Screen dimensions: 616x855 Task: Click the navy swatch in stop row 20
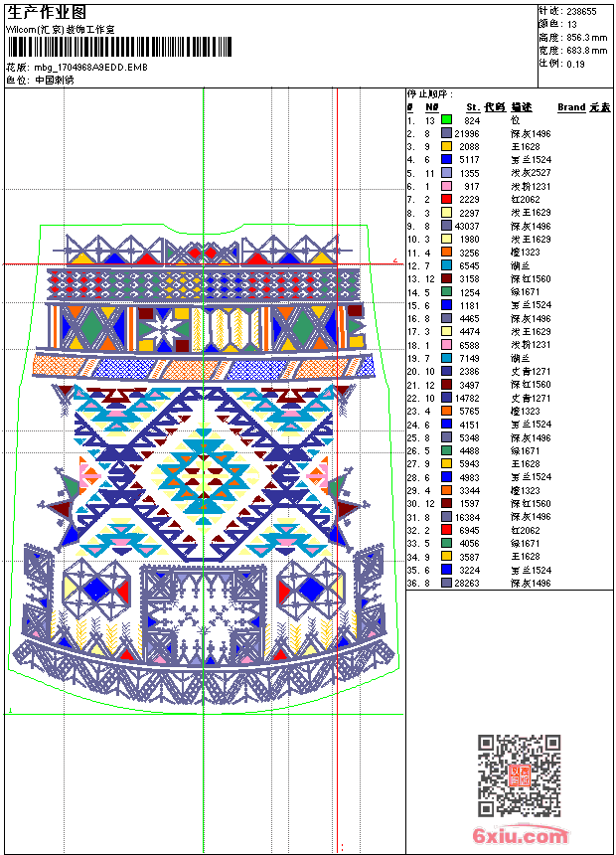pos(446,371)
